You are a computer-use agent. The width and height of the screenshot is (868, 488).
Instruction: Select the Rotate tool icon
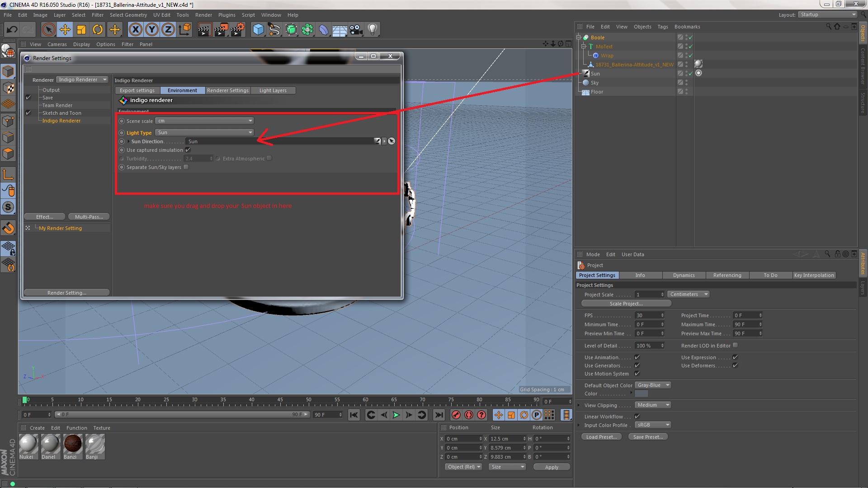98,30
